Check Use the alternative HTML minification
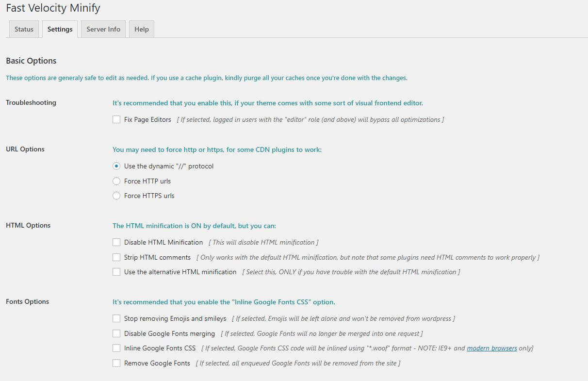The height and width of the screenshot is (381, 588). (x=116, y=272)
